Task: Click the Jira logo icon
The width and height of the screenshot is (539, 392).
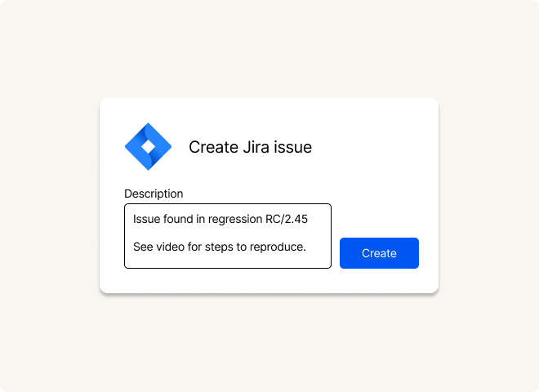Action: [148, 147]
